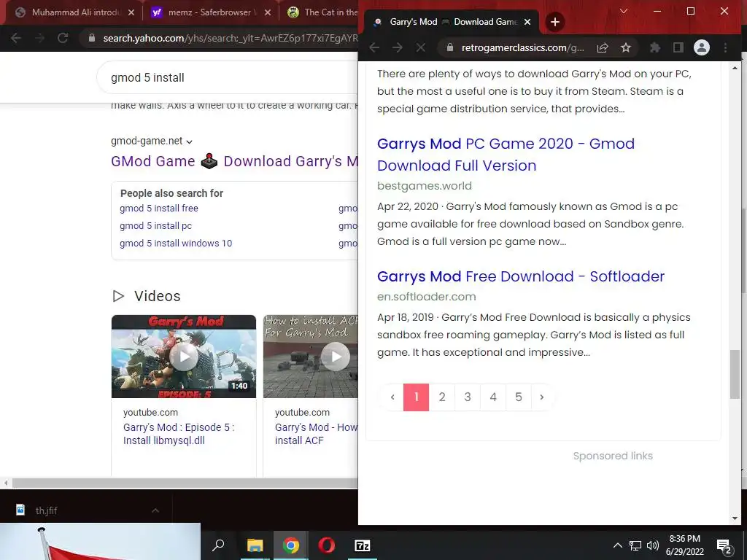
Task: Click back arrow in Yahoo search window
Action: 16,38
